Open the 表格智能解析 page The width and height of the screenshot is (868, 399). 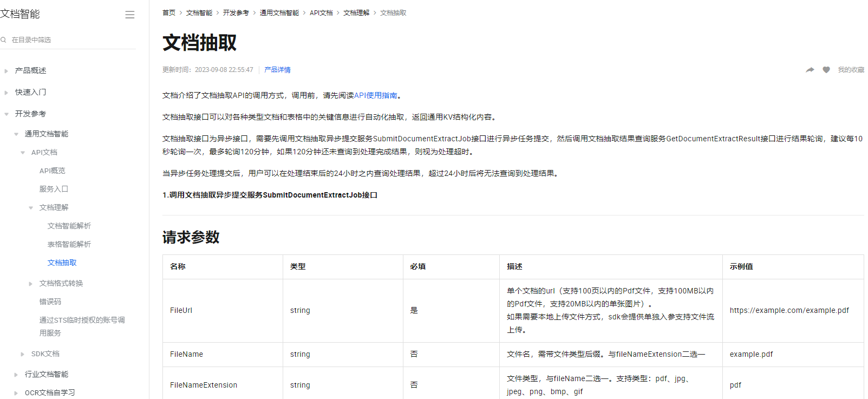(x=69, y=244)
